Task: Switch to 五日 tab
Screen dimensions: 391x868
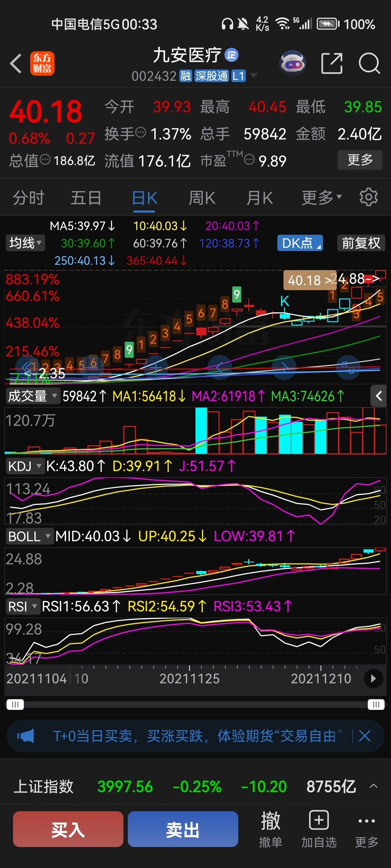Action: pos(86,197)
